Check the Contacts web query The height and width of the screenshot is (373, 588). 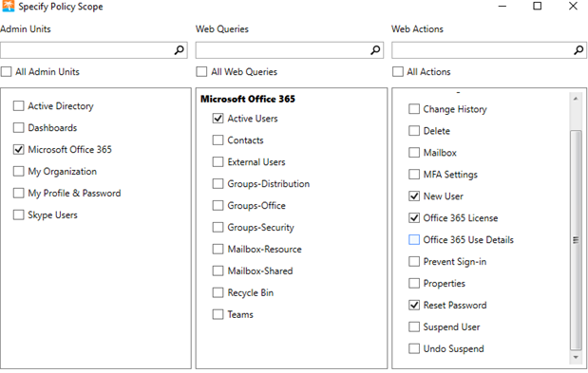[x=218, y=140]
